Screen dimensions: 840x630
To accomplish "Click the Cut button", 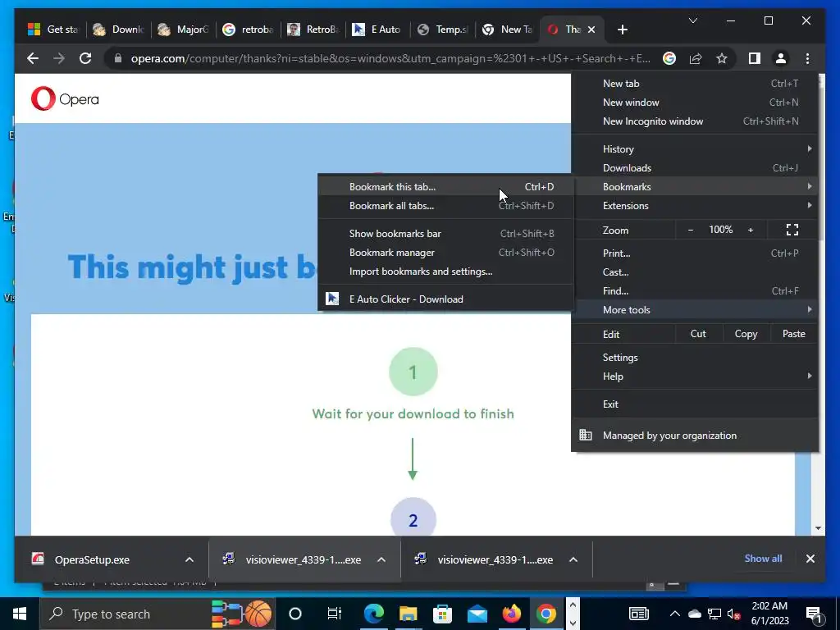I will pos(698,334).
